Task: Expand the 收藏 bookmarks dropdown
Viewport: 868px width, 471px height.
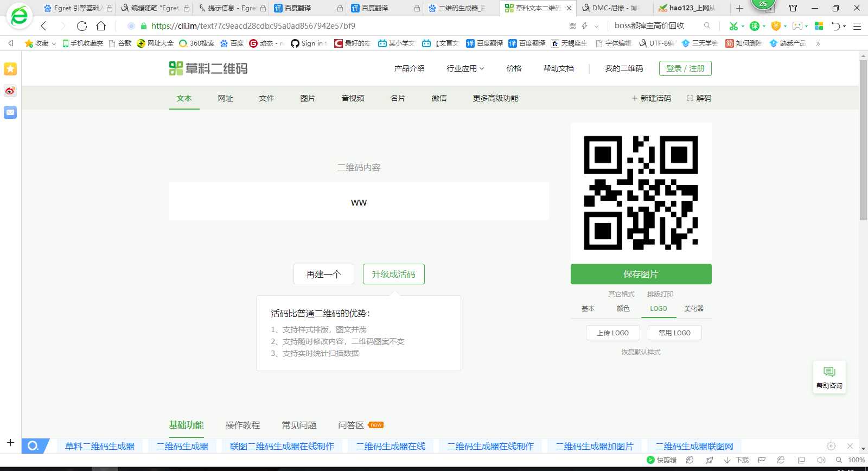Action: pos(54,43)
